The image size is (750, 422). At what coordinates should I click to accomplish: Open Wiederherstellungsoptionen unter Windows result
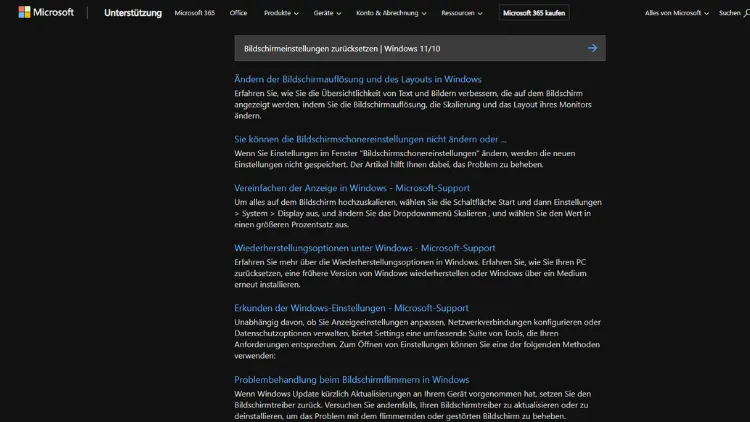tap(364, 248)
